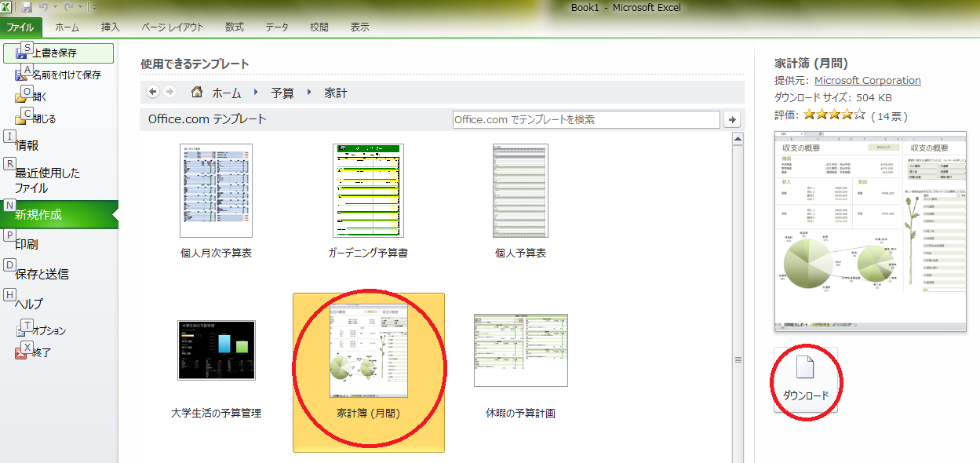Click the home icon in template breadcrumb
The image size is (980, 463).
tap(199, 92)
